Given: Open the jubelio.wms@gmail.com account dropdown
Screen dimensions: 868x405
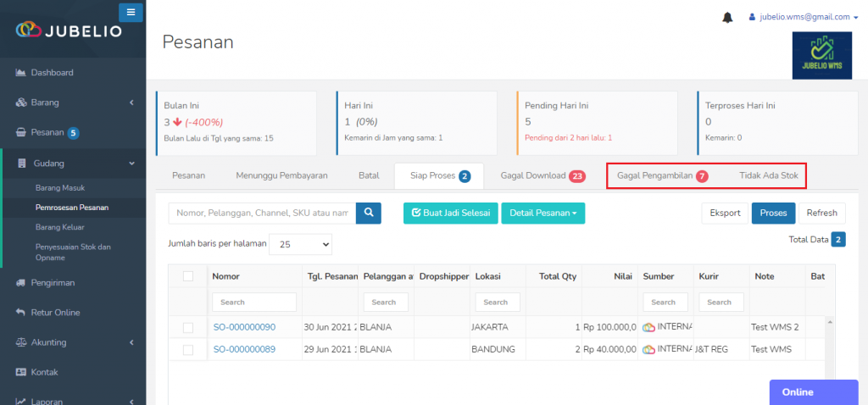Looking at the screenshot, I should 804,17.
